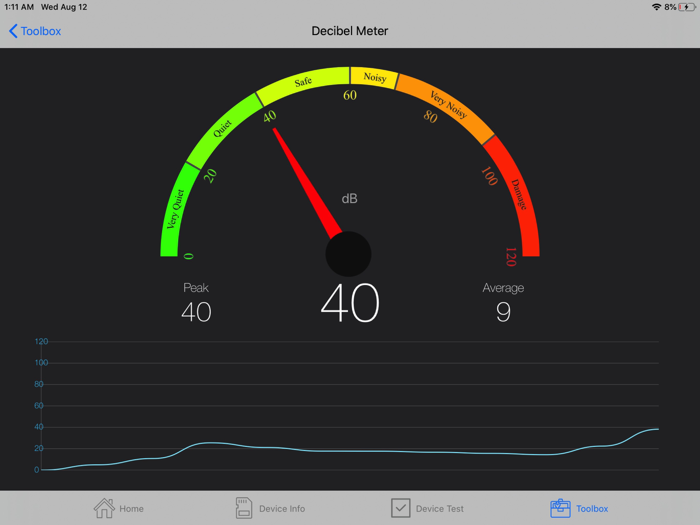Tap the gauge scale number 100
The height and width of the screenshot is (525, 700).
[489, 176]
